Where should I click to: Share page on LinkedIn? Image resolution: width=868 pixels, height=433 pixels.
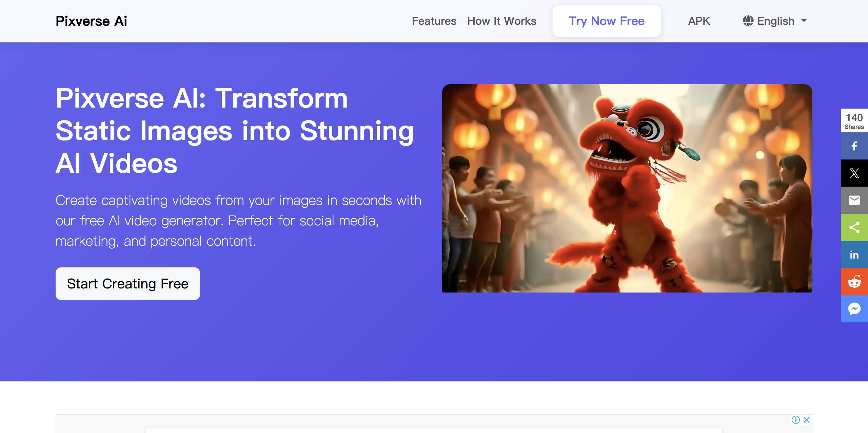coord(854,255)
